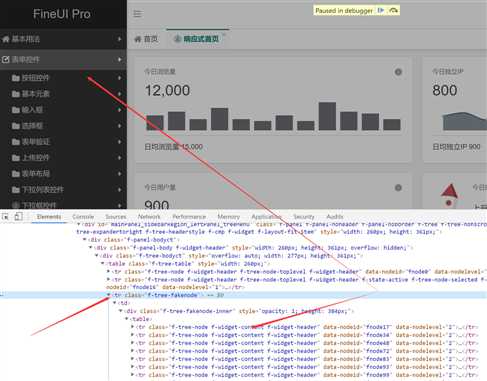This screenshot has width=487, height=381.
Task: Expand the 表单布局 submenu arrow
Action: coord(119,174)
